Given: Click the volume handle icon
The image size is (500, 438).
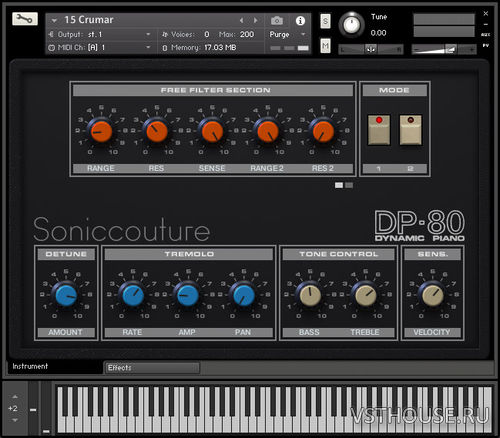Looking at the screenshot, I should point(451,49).
